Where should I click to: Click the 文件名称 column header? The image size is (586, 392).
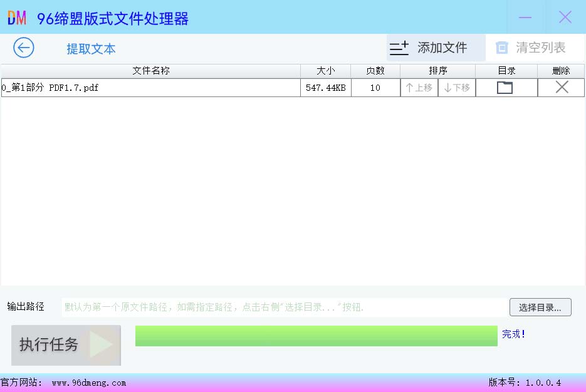[x=150, y=71]
